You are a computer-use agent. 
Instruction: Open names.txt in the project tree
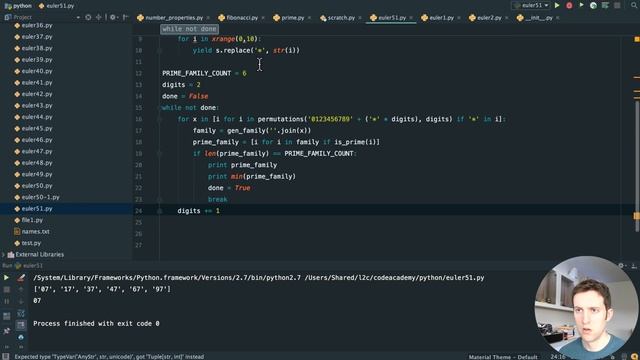35,231
